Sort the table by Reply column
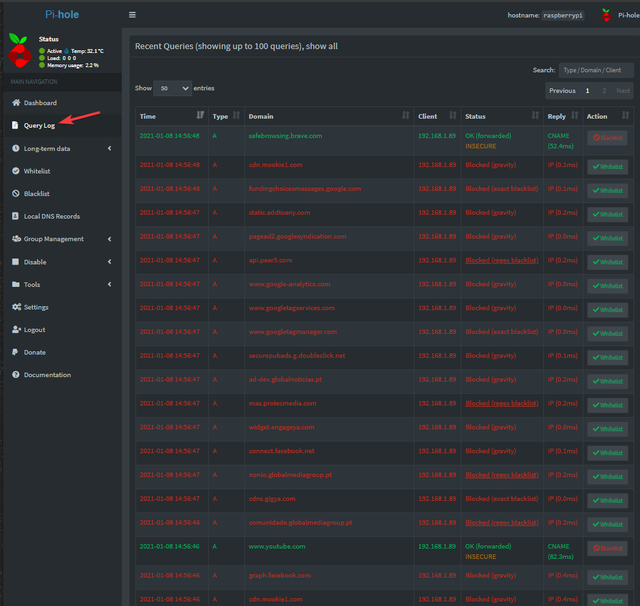Viewport: 640px width, 606px height. pos(563,116)
